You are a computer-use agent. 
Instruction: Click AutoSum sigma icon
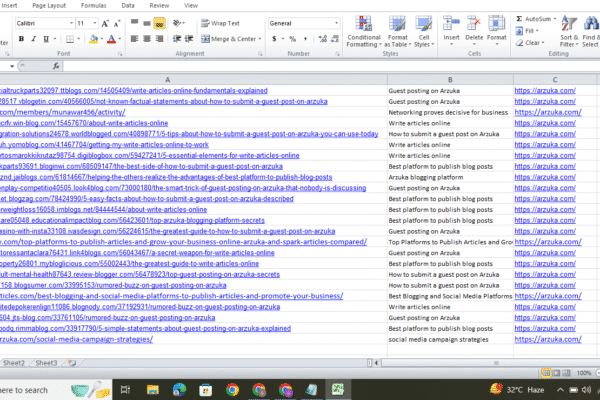pyautogui.click(x=519, y=19)
